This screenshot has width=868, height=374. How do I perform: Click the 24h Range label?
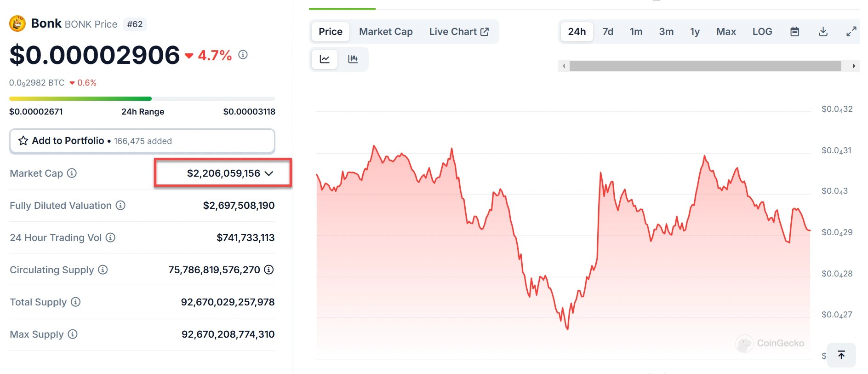tap(143, 111)
